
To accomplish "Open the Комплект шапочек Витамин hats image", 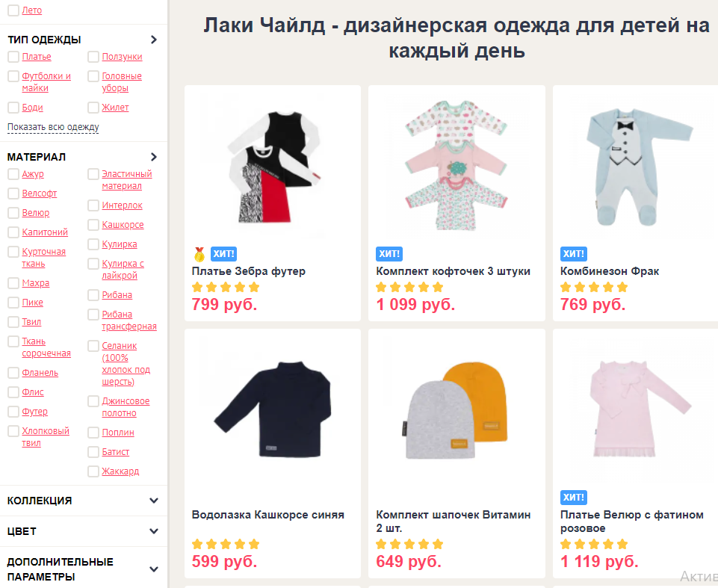I will click(x=457, y=411).
